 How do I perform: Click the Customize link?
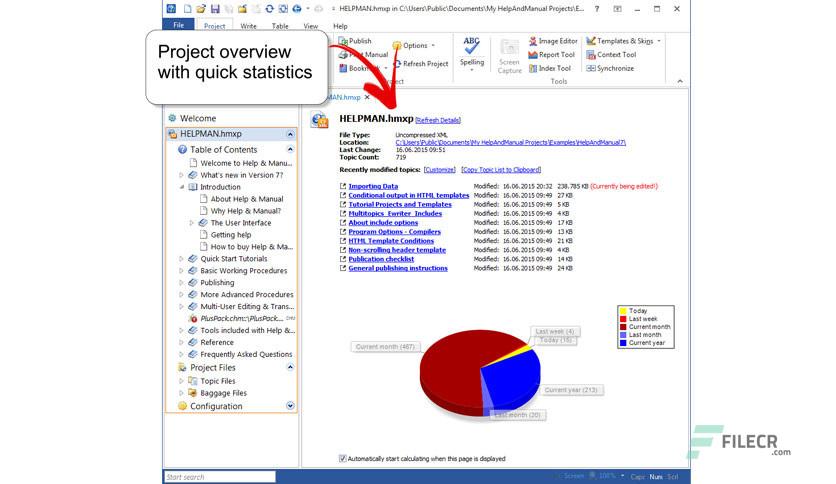(440, 170)
